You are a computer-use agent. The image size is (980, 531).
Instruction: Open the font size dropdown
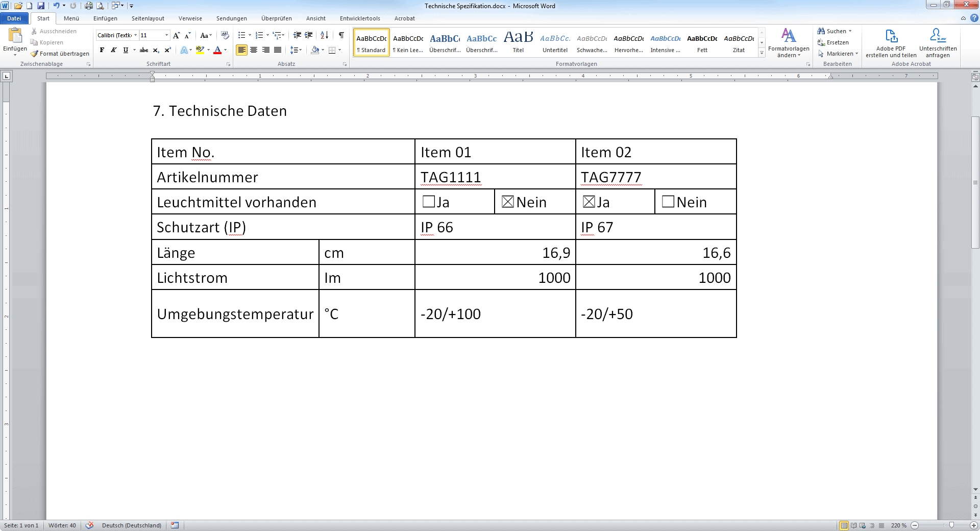click(x=166, y=35)
